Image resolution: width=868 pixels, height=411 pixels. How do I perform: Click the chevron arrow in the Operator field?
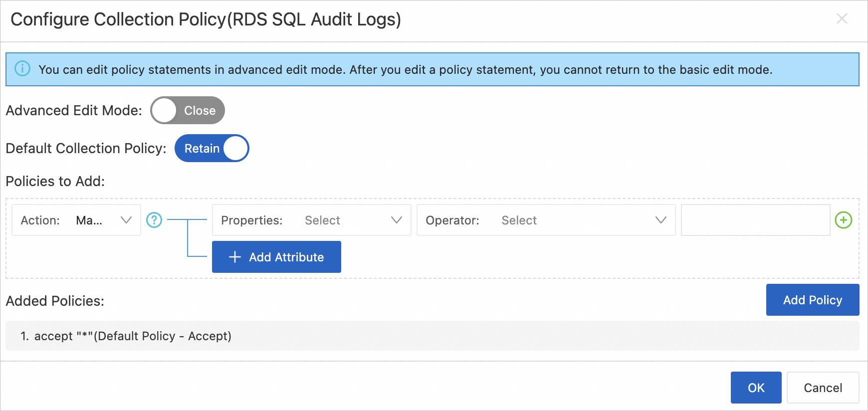[660, 220]
